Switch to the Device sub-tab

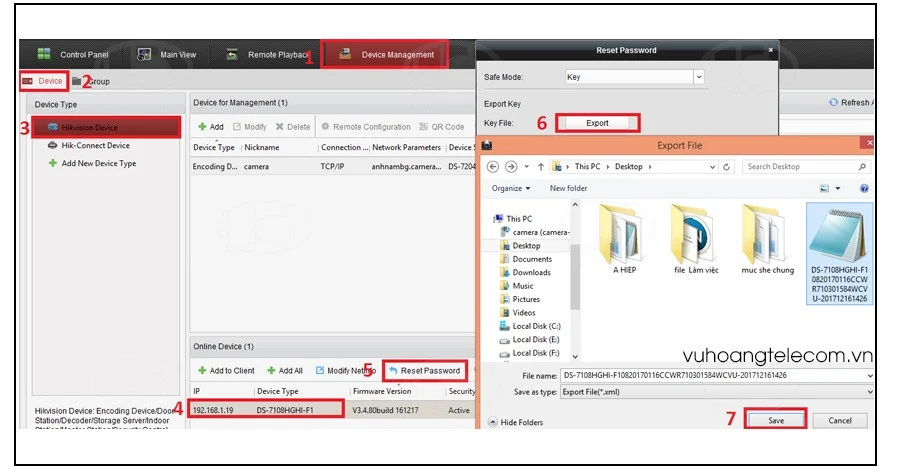(43, 81)
